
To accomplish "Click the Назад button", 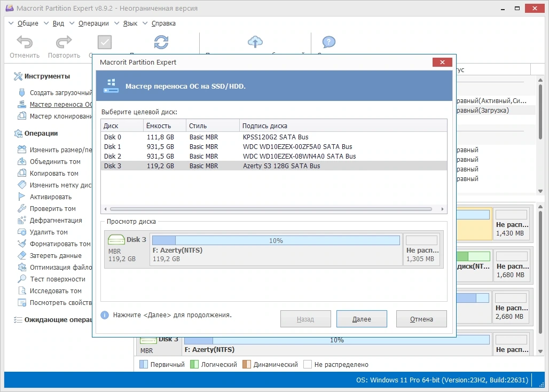I will [x=305, y=319].
